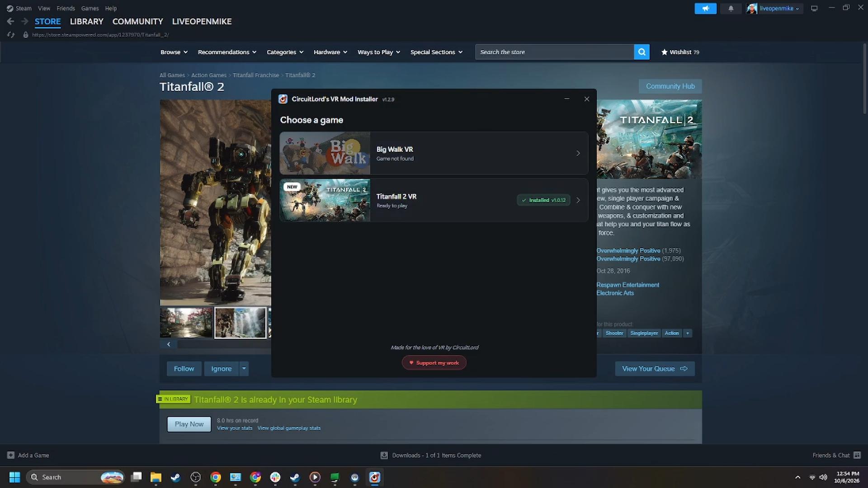Open the notifications bell in Steam

(731, 9)
